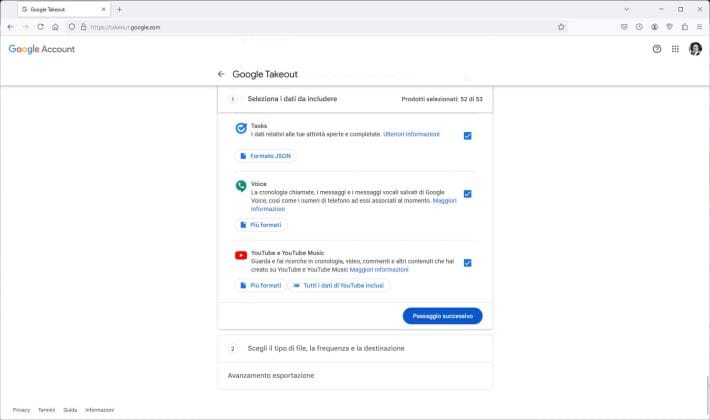The height and width of the screenshot is (420, 710).
Task: Collapse the Seleziona i dati da includere header
Action: pos(355,99)
